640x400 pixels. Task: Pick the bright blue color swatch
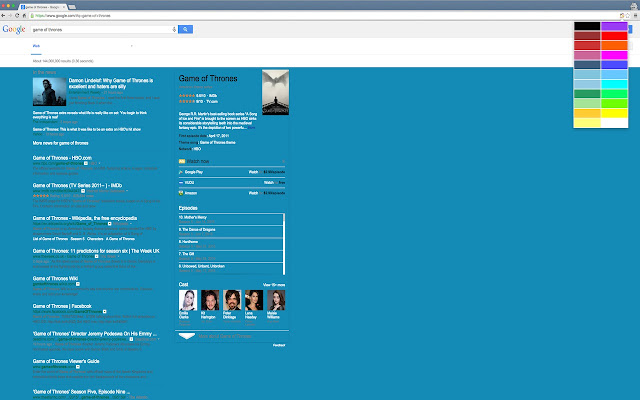click(x=614, y=65)
